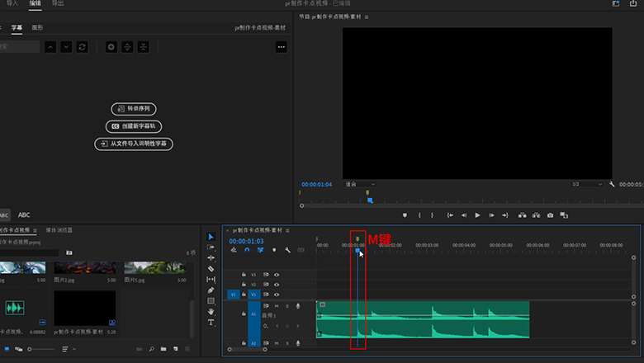
Task: Switch to the 编辑 workspace tab
Action: point(35,3)
